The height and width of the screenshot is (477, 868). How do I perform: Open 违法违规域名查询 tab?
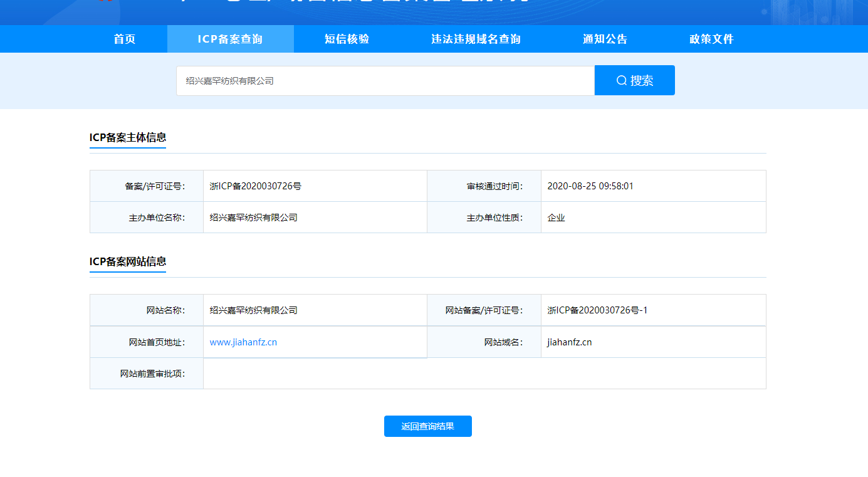pyautogui.click(x=476, y=39)
